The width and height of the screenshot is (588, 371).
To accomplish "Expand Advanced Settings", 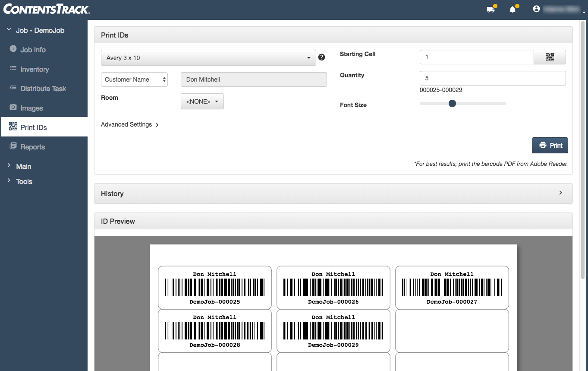I will (130, 124).
